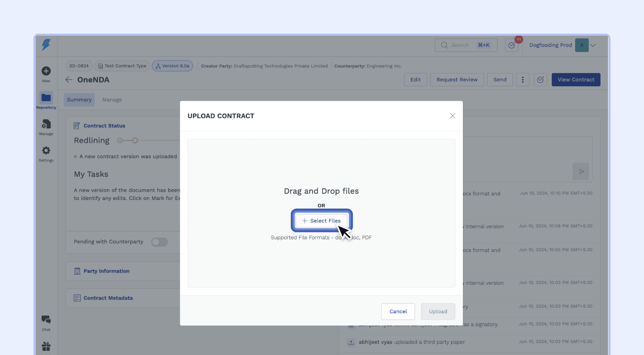Click the Test Contract Type tag

coord(122,66)
